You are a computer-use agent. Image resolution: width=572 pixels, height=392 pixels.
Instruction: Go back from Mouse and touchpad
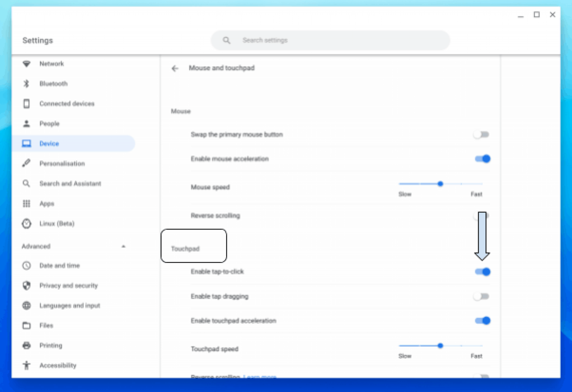coord(175,68)
